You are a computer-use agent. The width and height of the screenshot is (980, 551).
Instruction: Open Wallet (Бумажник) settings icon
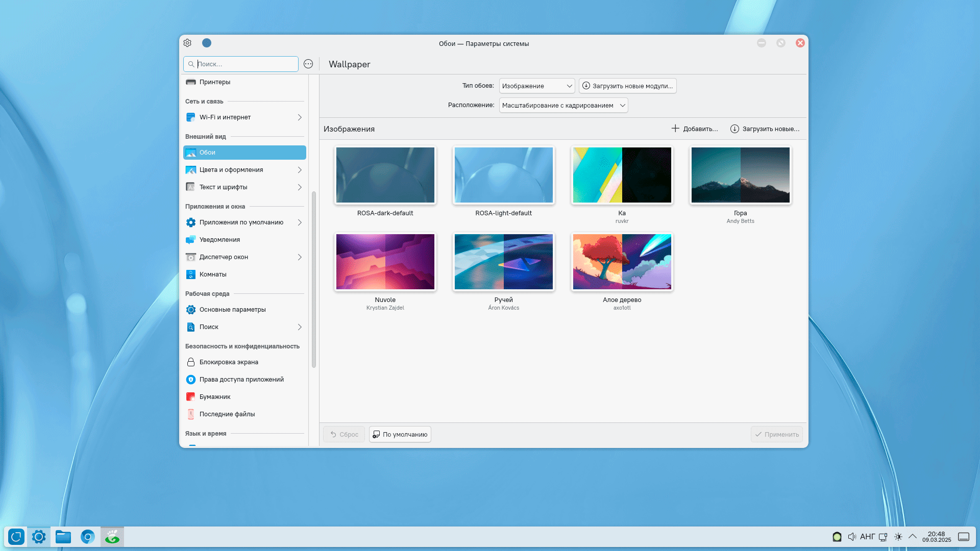pos(190,397)
